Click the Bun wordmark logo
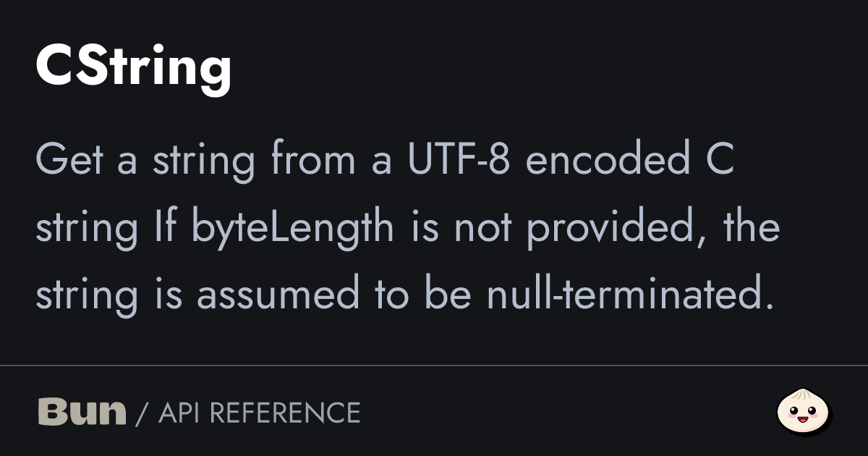Screen dimensions: 868x456 coord(81,413)
